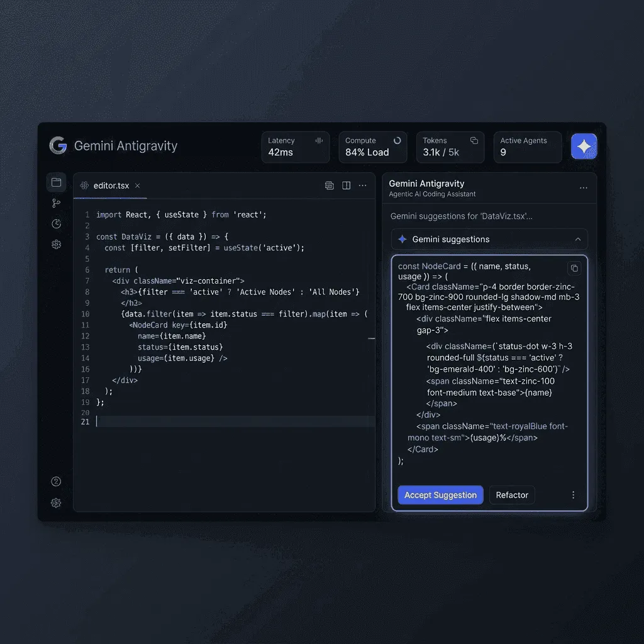Click line 17 closing </div> code
The height and width of the screenshot is (644, 644).
(125, 380)
